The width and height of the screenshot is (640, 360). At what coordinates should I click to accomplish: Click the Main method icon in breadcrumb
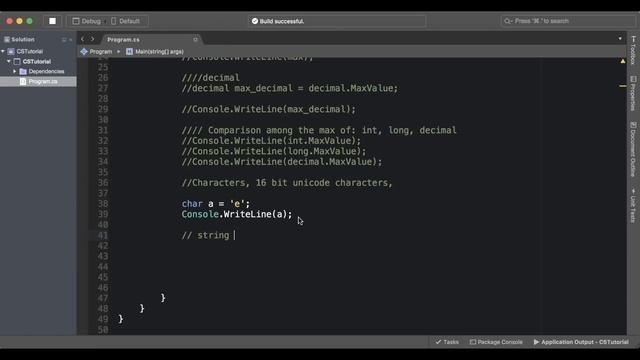coord(129,51)
